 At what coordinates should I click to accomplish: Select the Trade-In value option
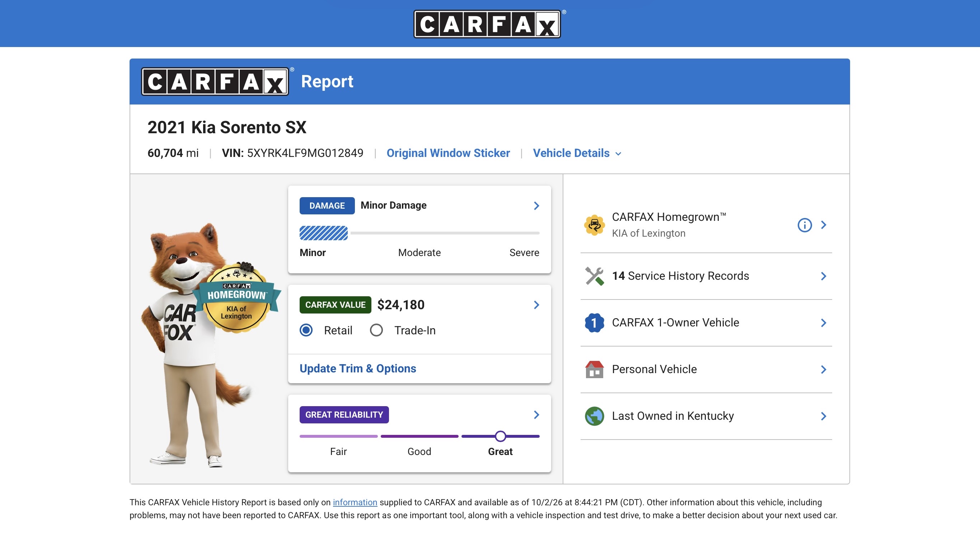point(376,330)
